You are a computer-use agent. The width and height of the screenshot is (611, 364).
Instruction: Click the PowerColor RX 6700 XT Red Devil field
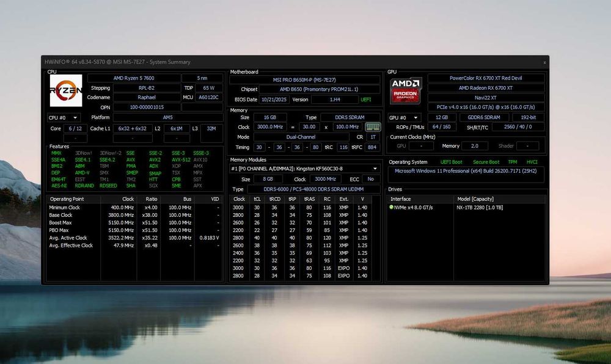tap(486, 78)
